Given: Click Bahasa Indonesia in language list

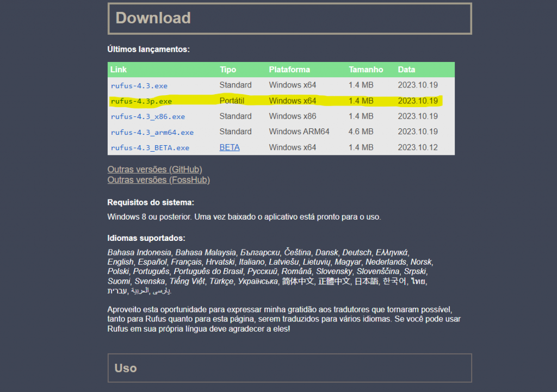Looking at the screenshot, I should pos(139,252).
